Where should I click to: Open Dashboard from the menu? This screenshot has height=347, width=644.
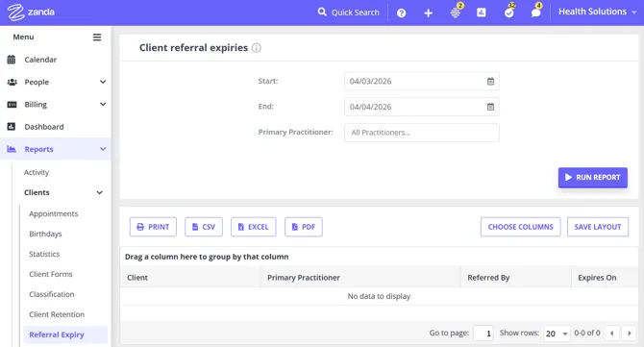pos(44,127)
